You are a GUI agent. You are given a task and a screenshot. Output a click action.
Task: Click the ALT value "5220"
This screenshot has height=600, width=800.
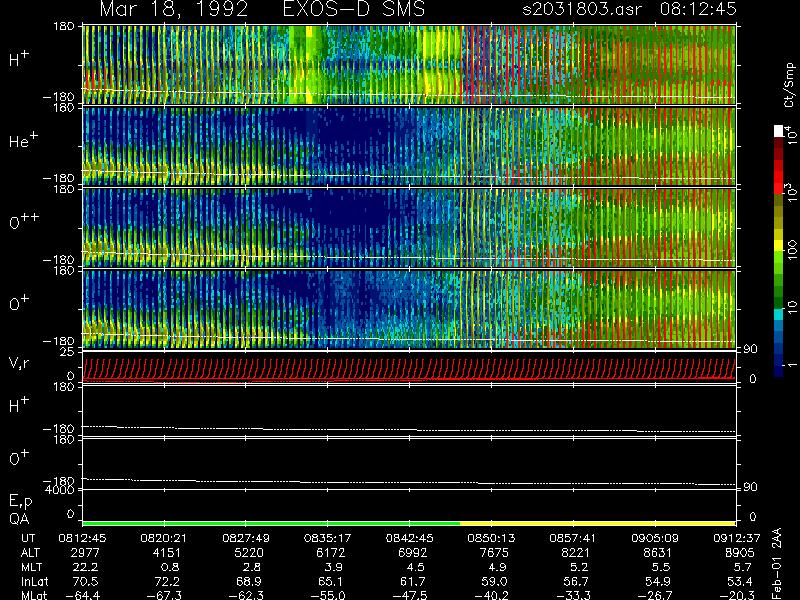(x=248, y=553)
